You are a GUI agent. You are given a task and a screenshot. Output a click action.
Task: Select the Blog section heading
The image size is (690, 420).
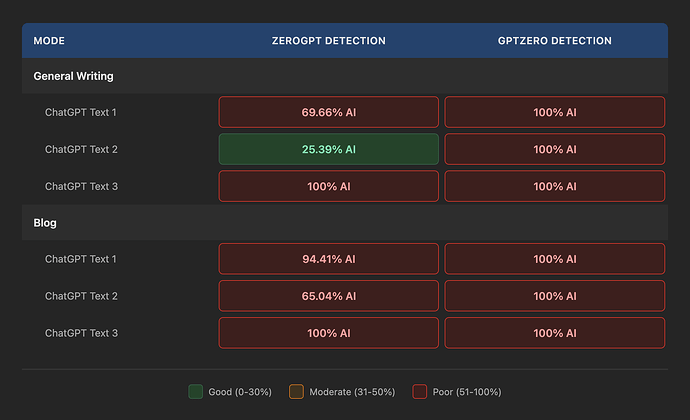click(x=45, y=223)
